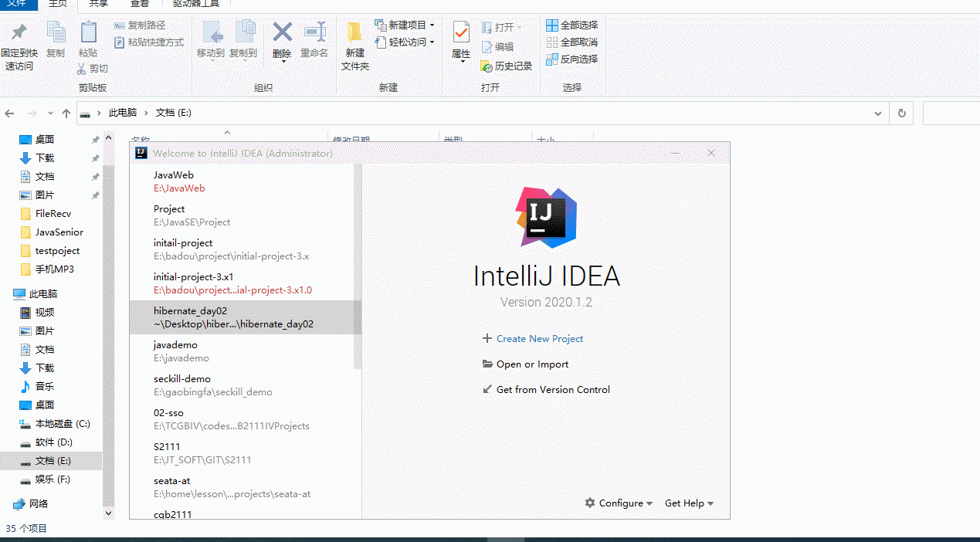Open recent project JavaWeb

(x=242, y=181)
